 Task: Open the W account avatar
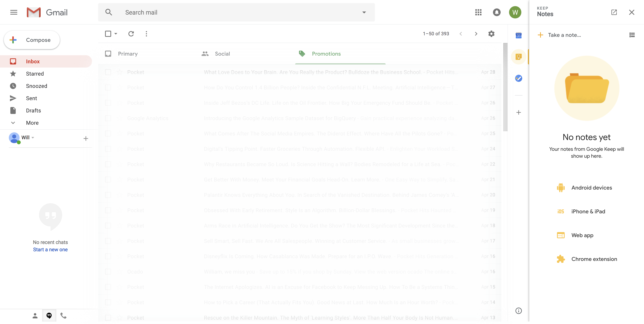[x=515, y=12]
